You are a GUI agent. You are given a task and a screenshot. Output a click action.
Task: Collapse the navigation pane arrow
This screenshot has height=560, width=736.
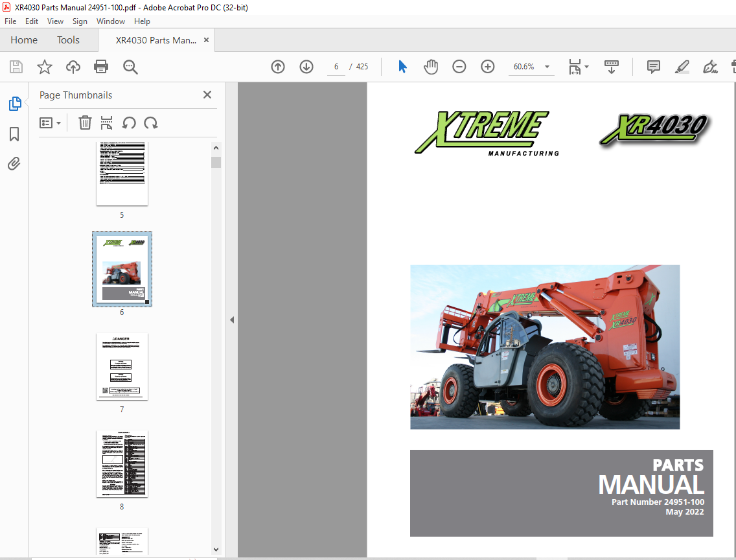pyautogui.click(x=232, y=320)
